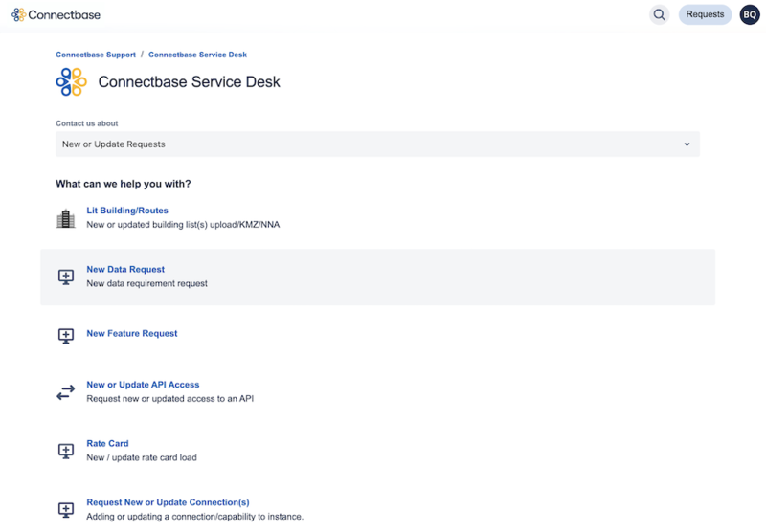Screen dimensions: 766x532
Task: Click the New Data Request monitor icon
Action: [x=65, y=277]
